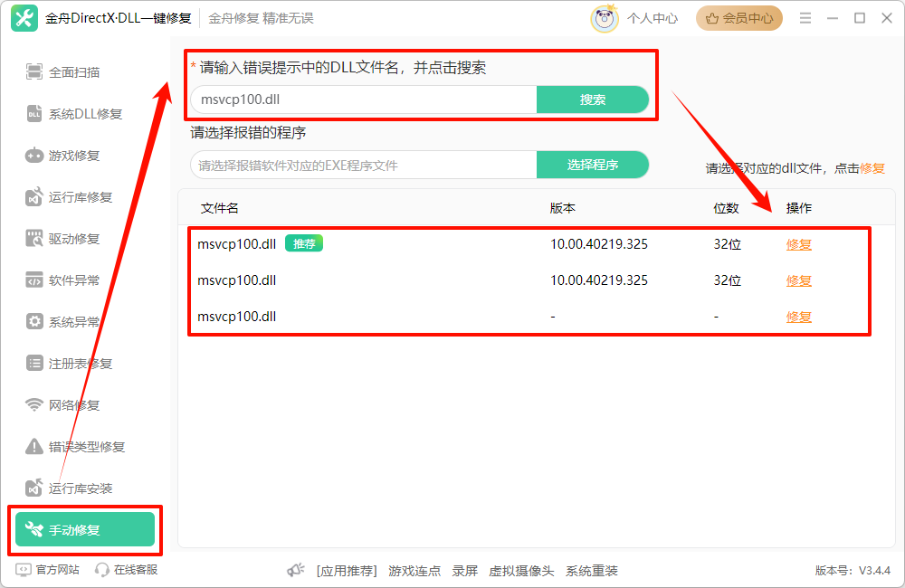Click the monitor icon beside 官方网站
905x588 pixels.
24,570
